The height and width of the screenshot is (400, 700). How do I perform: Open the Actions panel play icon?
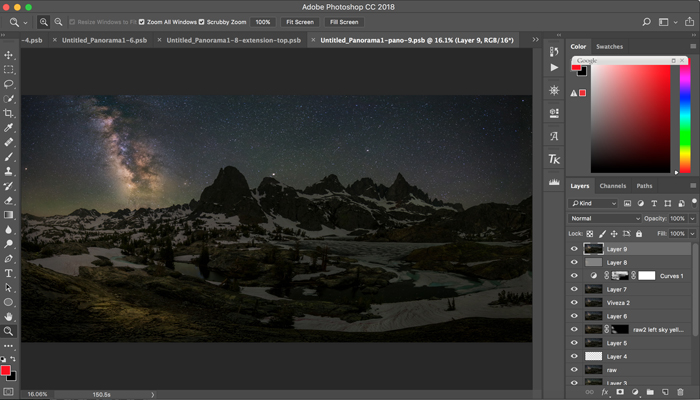[x=554, y=67]
